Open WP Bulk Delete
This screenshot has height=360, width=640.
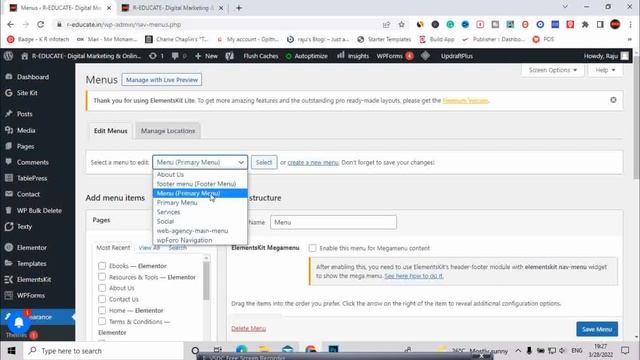click(39, 210)
